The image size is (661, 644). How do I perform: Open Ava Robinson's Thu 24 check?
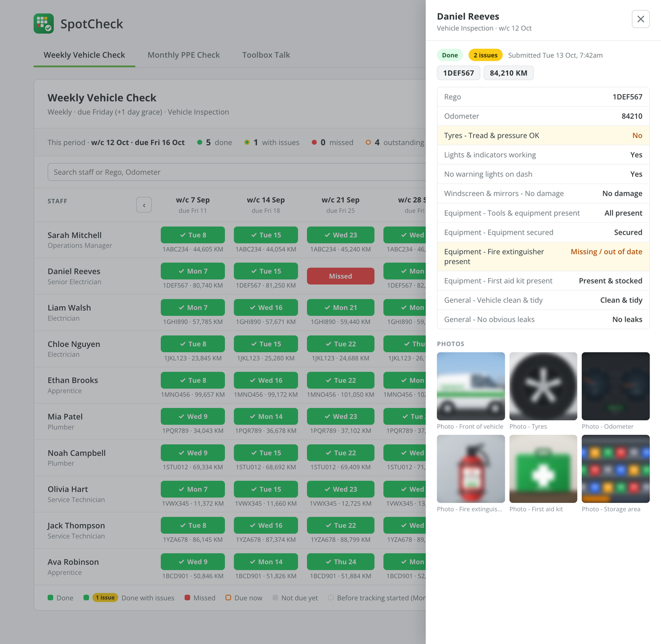340,562
